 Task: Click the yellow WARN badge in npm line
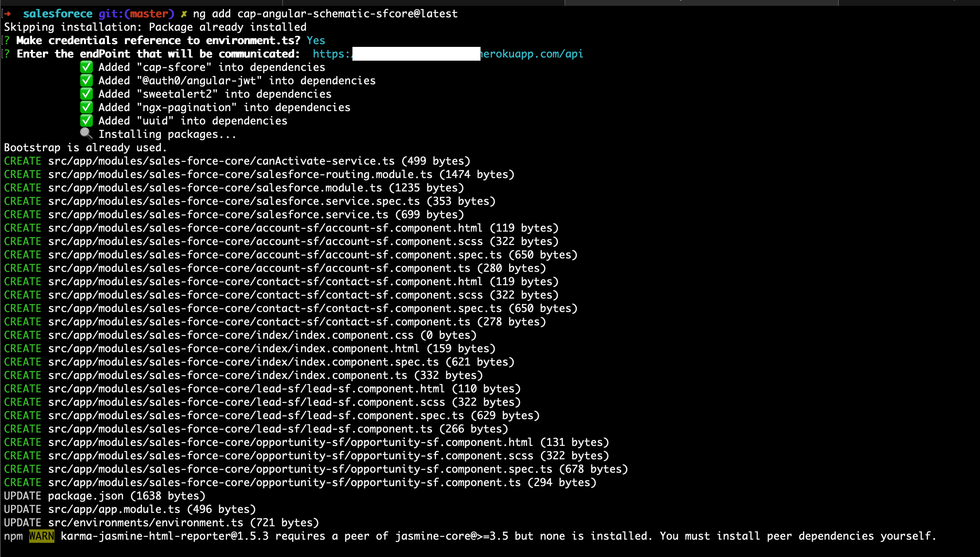(42, 536)
